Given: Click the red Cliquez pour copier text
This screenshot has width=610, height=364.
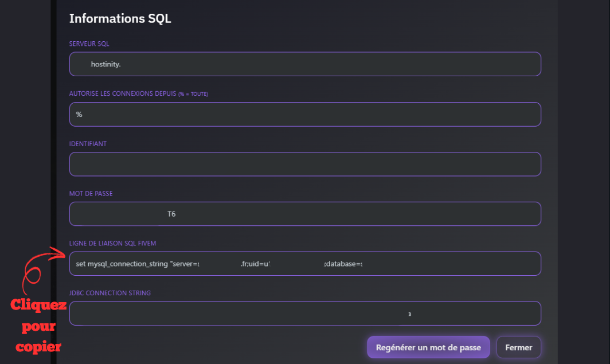Looking at the screenshot, I should pos(39,326).
